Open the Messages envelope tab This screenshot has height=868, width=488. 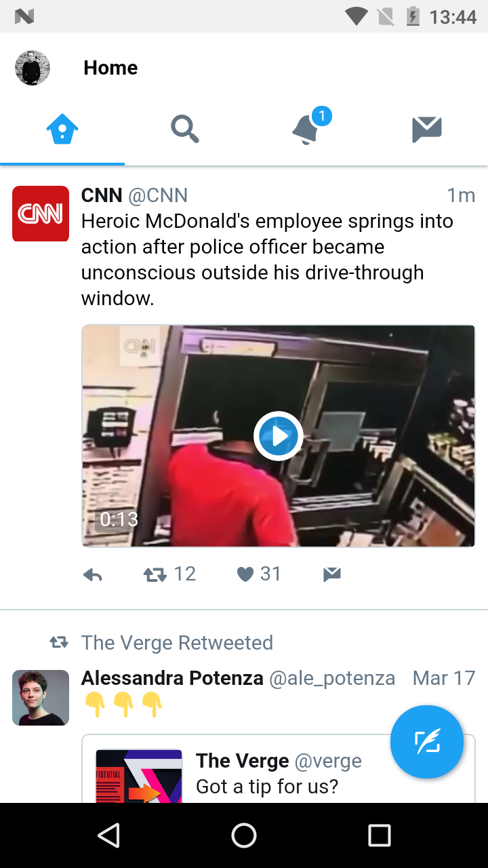(427, 129)
